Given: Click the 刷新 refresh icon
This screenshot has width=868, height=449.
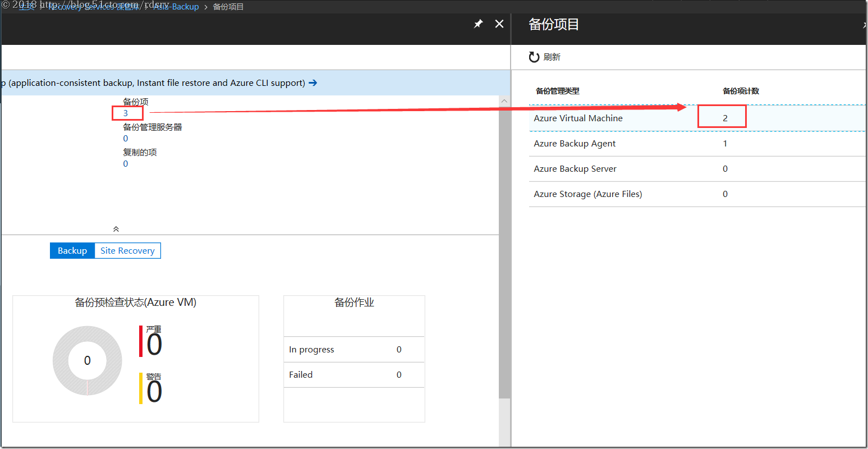Looking at the screenshot, I should (534, 57).
